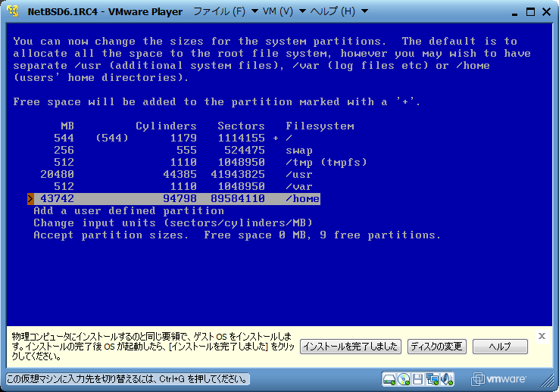Select the / root partition row
The image size is (559, 392).
[173, 138]
